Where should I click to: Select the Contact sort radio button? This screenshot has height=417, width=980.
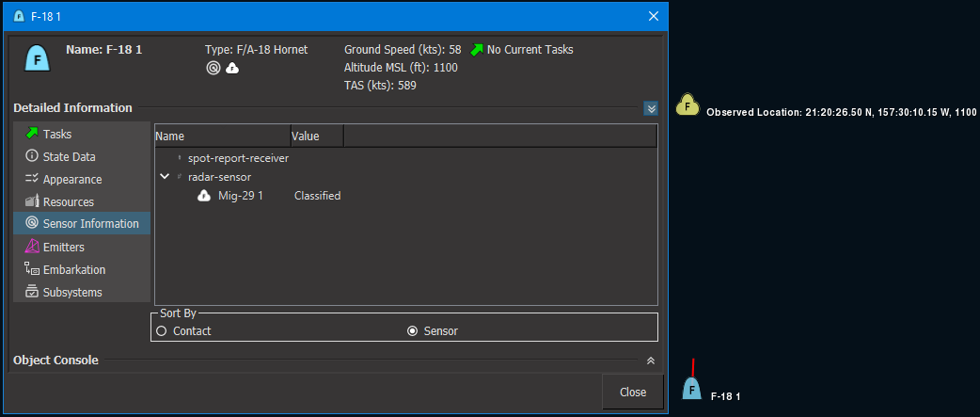(162, 331)
